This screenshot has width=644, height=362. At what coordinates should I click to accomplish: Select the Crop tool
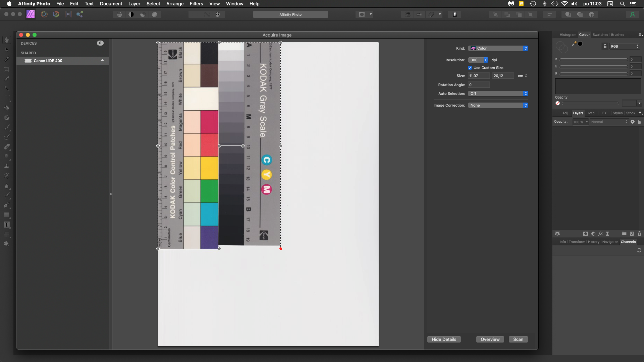click(7, 69)
